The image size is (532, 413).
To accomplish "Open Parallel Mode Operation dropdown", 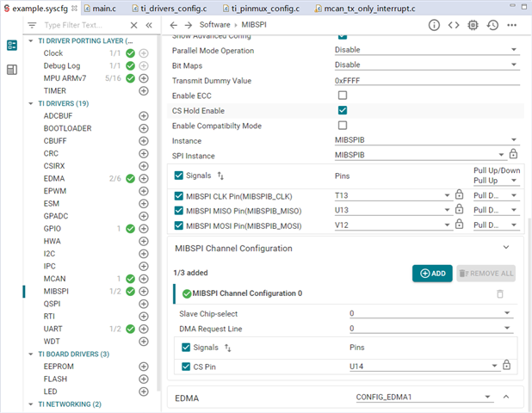I will coord(427,50).
